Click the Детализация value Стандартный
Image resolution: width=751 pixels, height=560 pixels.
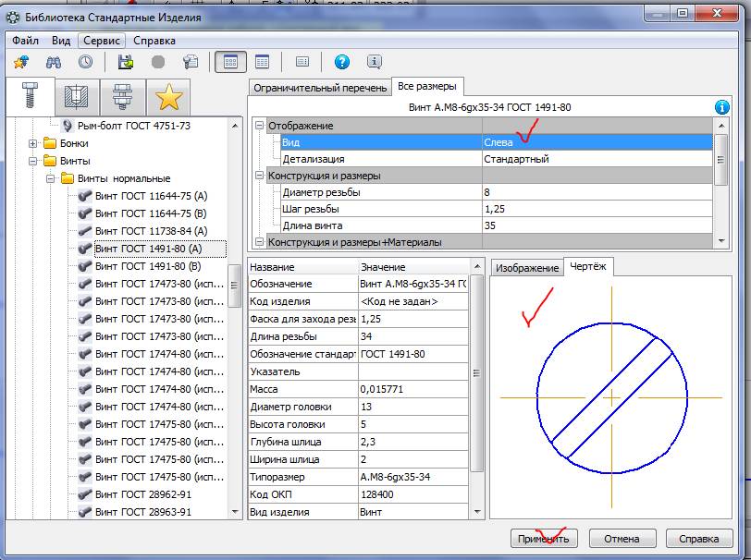pos(597,159)
